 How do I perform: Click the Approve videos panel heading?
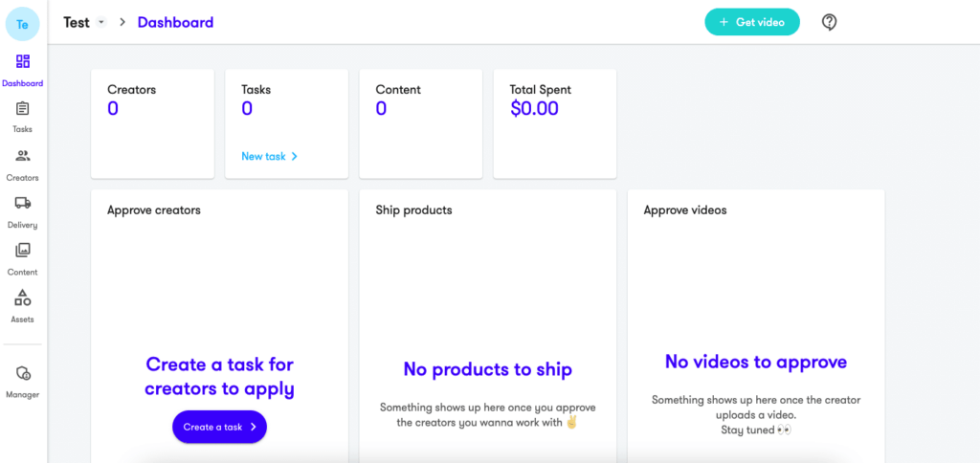(685, 209)
